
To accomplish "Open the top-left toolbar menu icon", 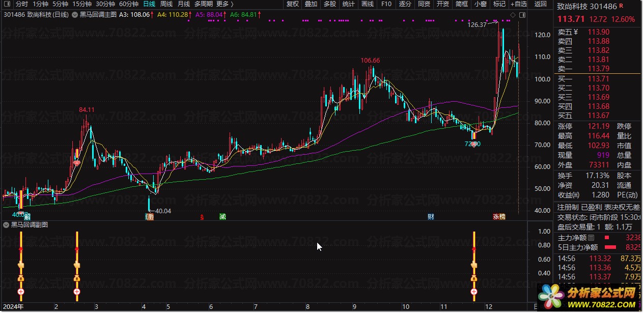I will click(x=7, y=4).
